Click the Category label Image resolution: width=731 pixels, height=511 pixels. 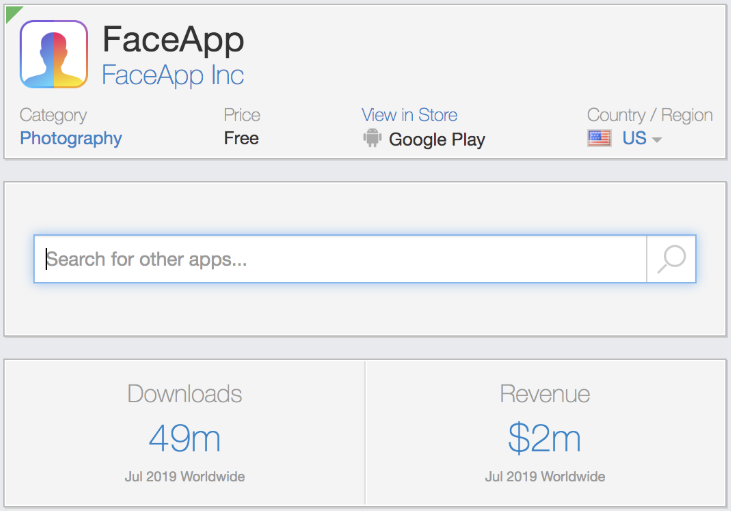tap(53, 115)
